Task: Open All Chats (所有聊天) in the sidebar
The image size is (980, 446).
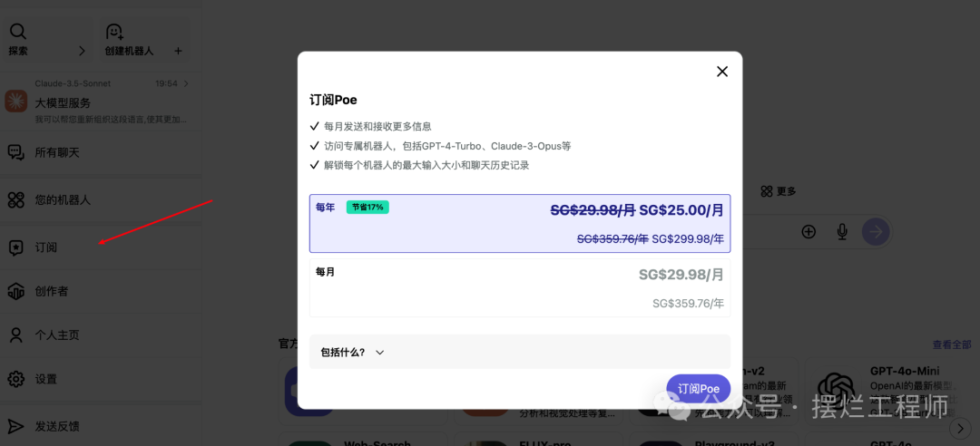Action: point(56,152)
